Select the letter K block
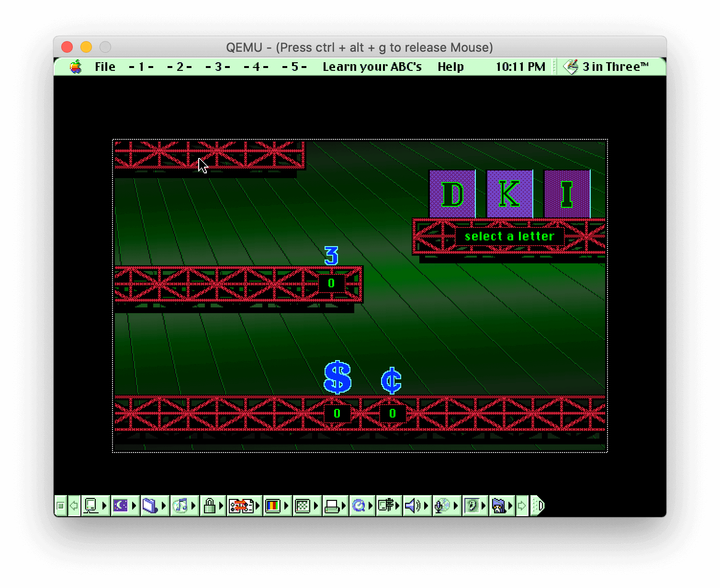 pos(510,194)
